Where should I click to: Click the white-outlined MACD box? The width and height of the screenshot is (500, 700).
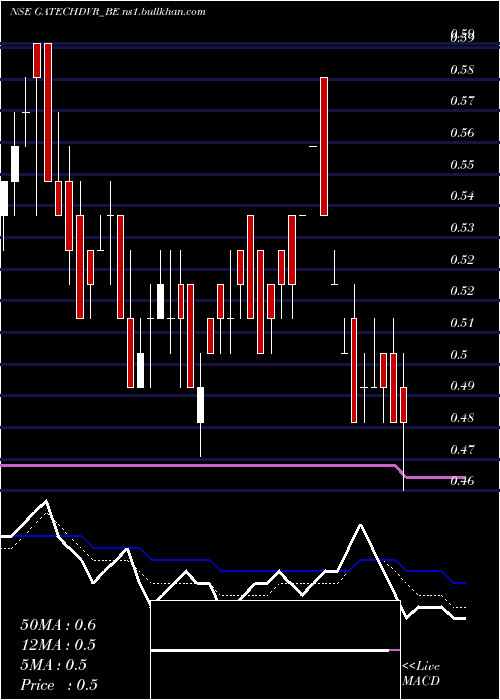point(275,650)
